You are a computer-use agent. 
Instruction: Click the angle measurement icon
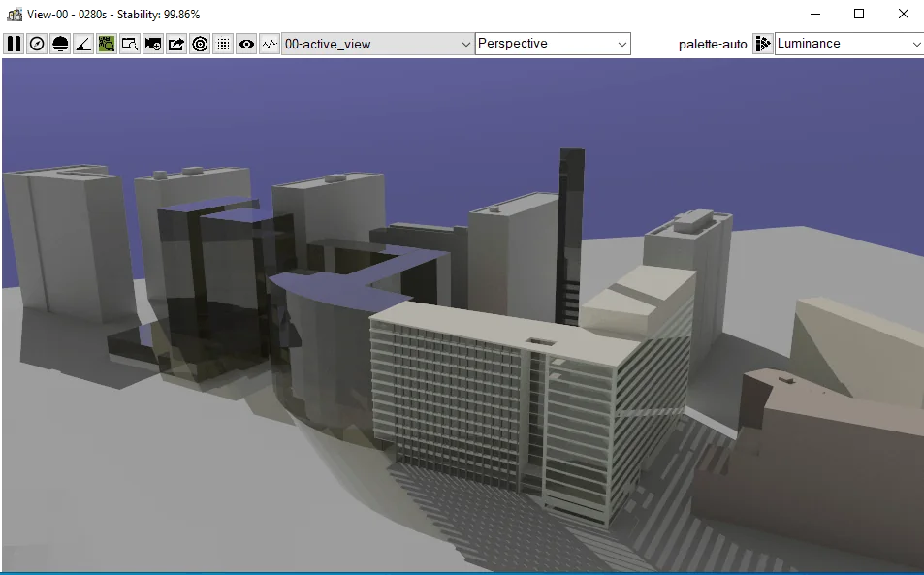(83, 44)
